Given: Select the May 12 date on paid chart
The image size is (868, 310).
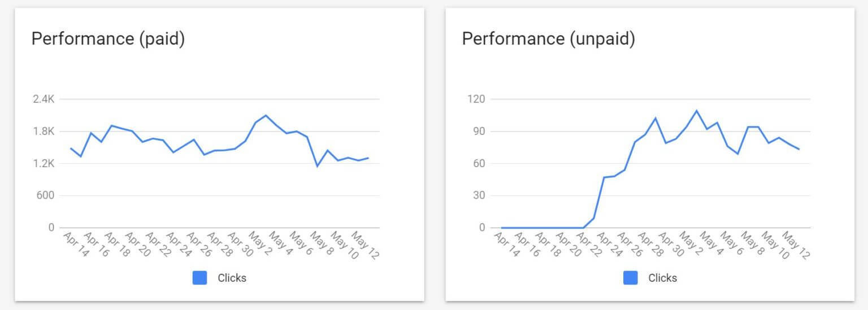Looking at the screenshot, I should point(365,245).
